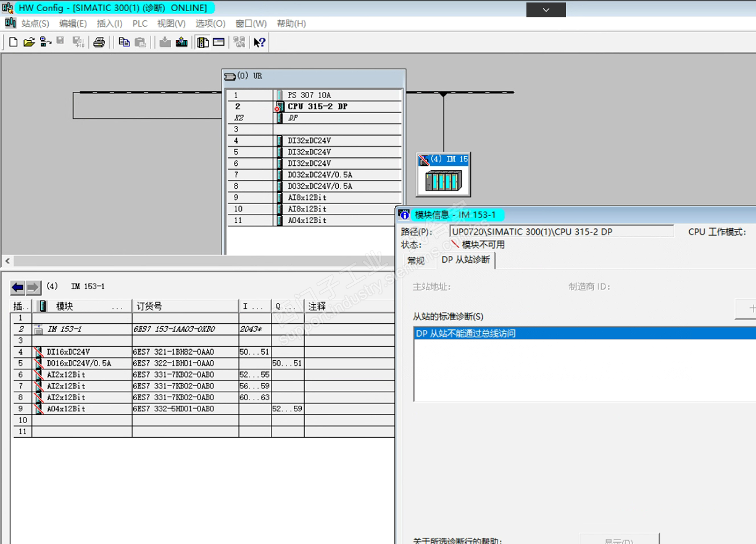Click the Upload from Module toolbar icon

pos(181,43)
